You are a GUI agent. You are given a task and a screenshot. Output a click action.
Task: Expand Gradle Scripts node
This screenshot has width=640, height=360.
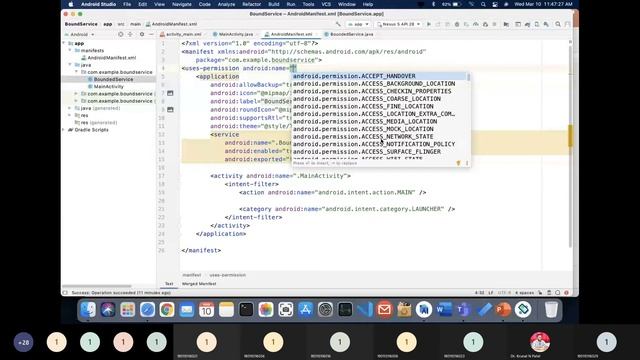point(63,130)
